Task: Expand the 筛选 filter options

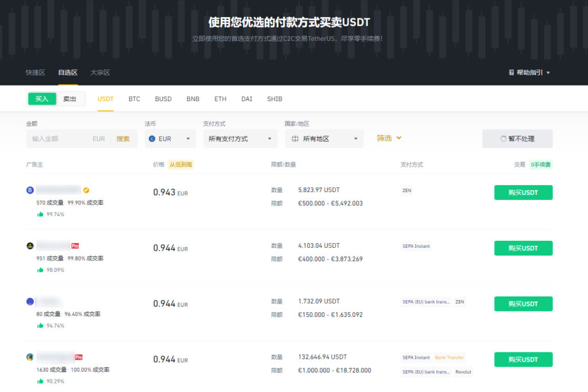Action: point(389,138)
